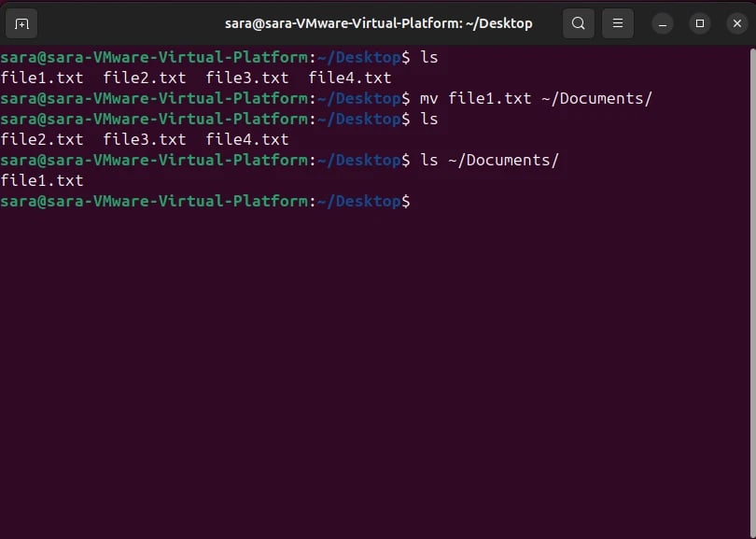This screenshot has height=539, width=756.
Task: Click file2.txt in second ls output
Action: click(x=42, y=139)
